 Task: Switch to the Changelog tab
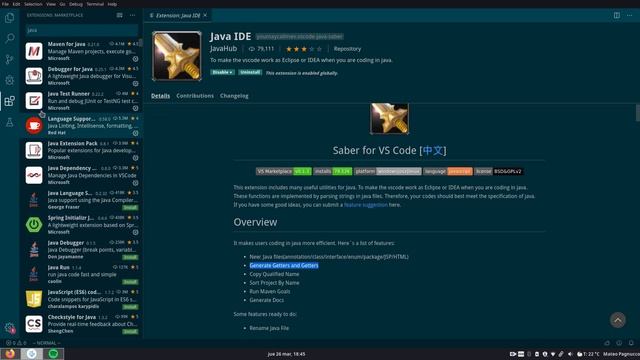click(x=234, y=96)
